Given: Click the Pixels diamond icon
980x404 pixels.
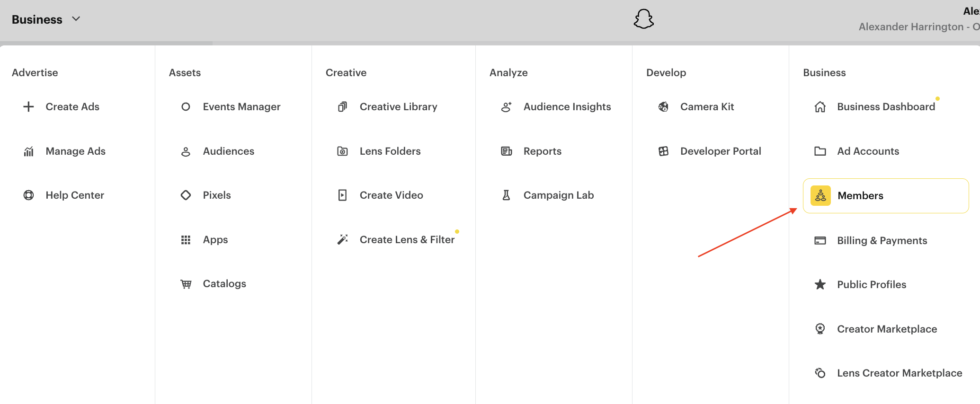Looking at the screenshot, I should click(186, 195).
